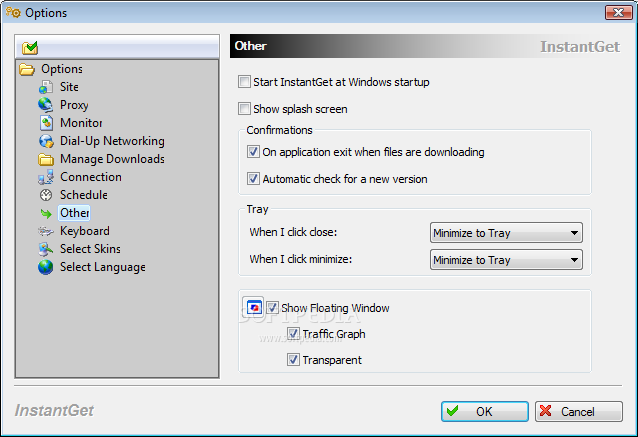Enable Show splash screen checkbox
Viewport: 638px width, 437px height.
click(x=244, y=109)
